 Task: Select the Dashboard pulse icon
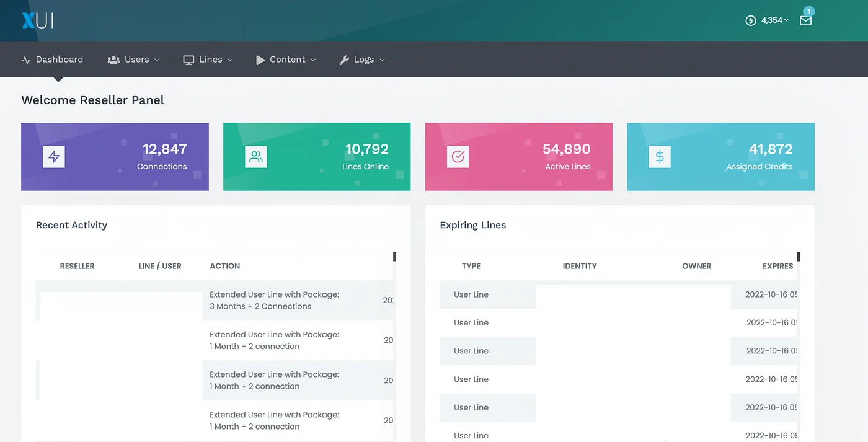[x=25, y=59]
